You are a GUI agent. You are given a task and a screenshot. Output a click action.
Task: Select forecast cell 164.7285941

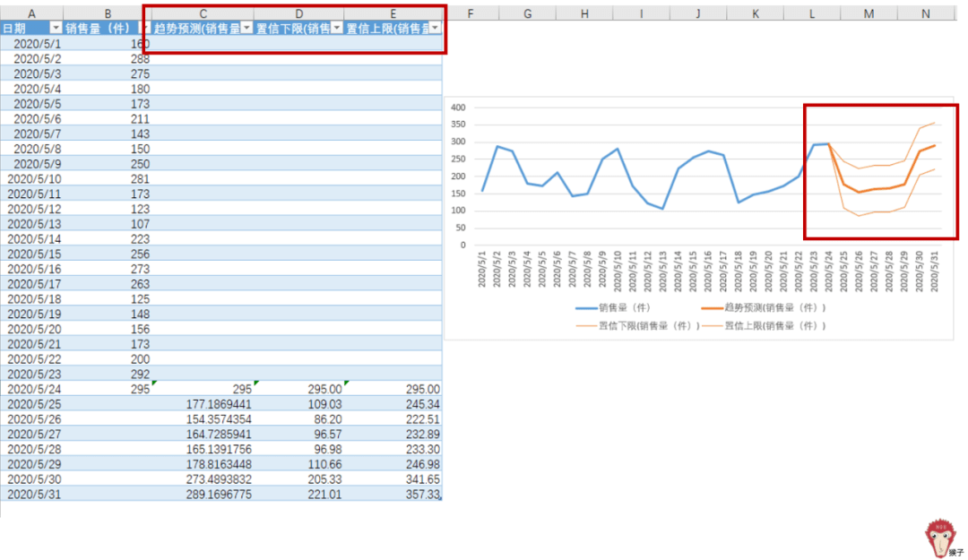203,434
